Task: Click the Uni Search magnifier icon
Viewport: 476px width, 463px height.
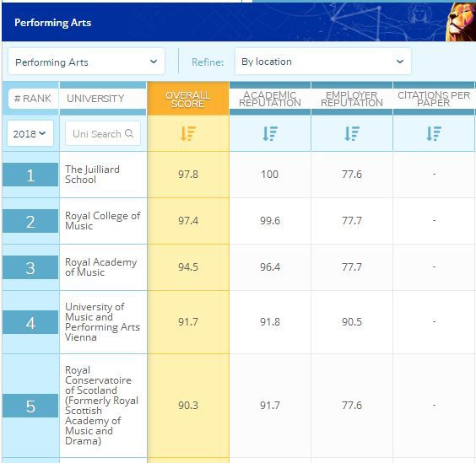Action: click(x=129, y=133)
